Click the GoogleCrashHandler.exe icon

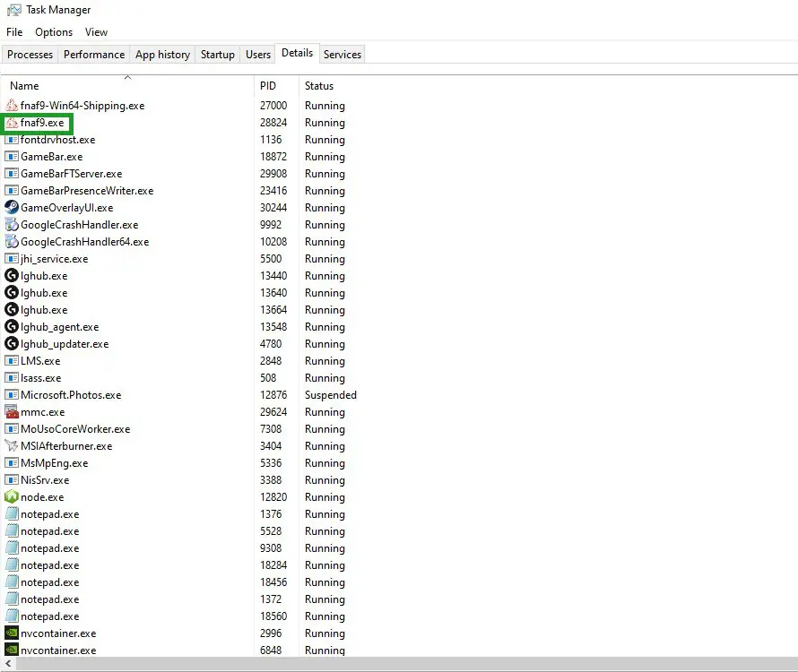[12, 224]
